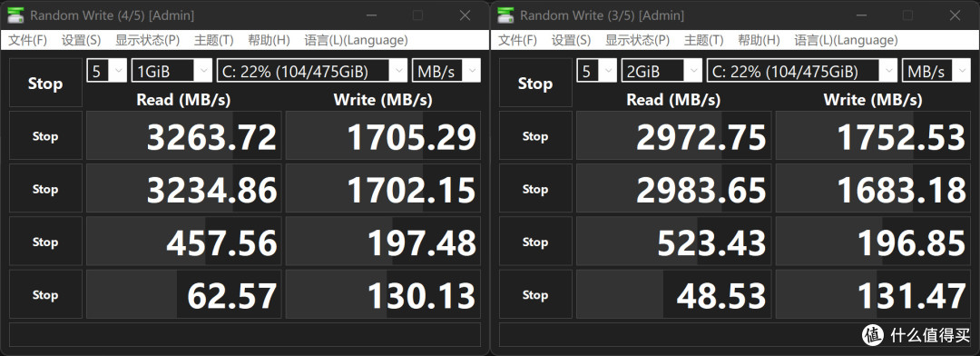Stop the test row showing 523.43 read
This screenshot has width=980, height=356.
point(535,242)
